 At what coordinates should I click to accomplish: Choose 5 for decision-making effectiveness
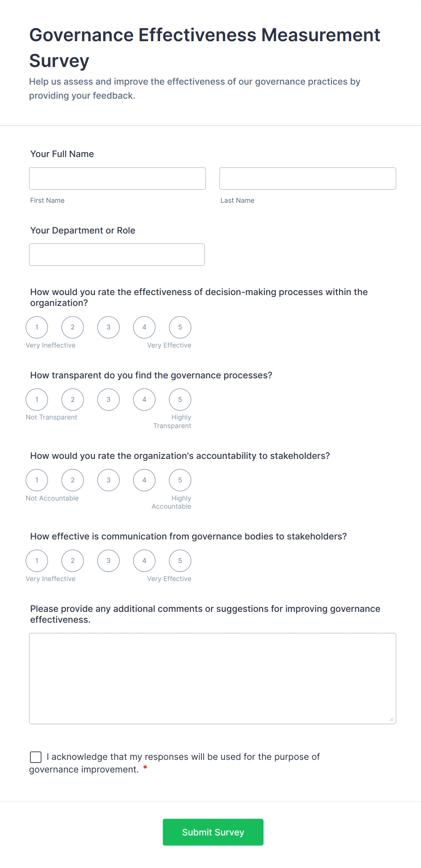point(180,327)
